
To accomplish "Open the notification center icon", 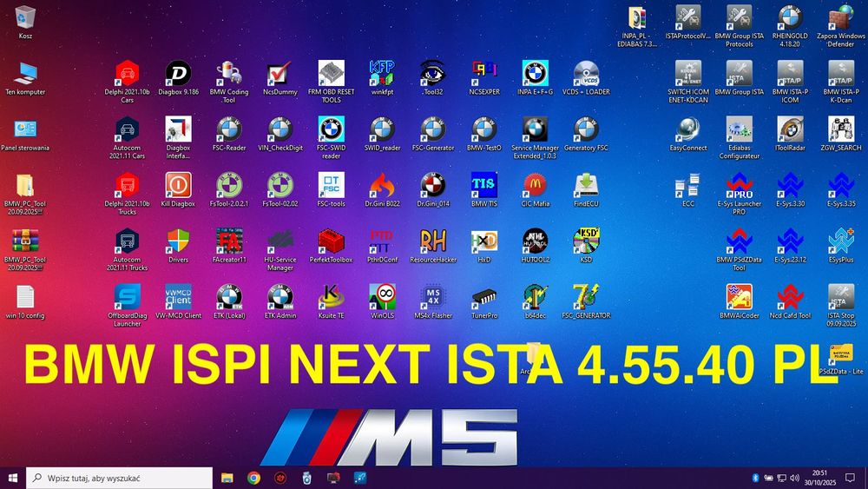I will [x=850, y=478].
